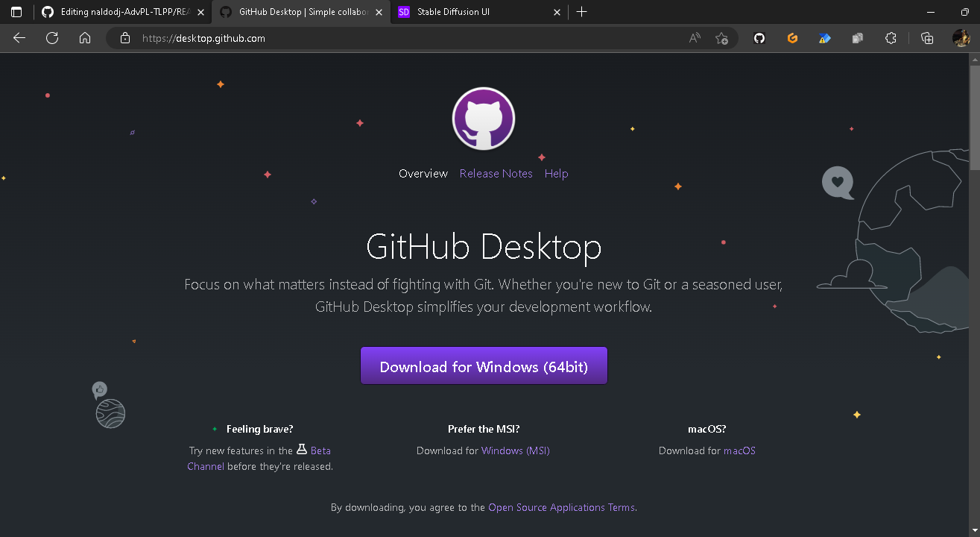
Task: Click the Windows (MSI) download link
Action: click(515, 450)
